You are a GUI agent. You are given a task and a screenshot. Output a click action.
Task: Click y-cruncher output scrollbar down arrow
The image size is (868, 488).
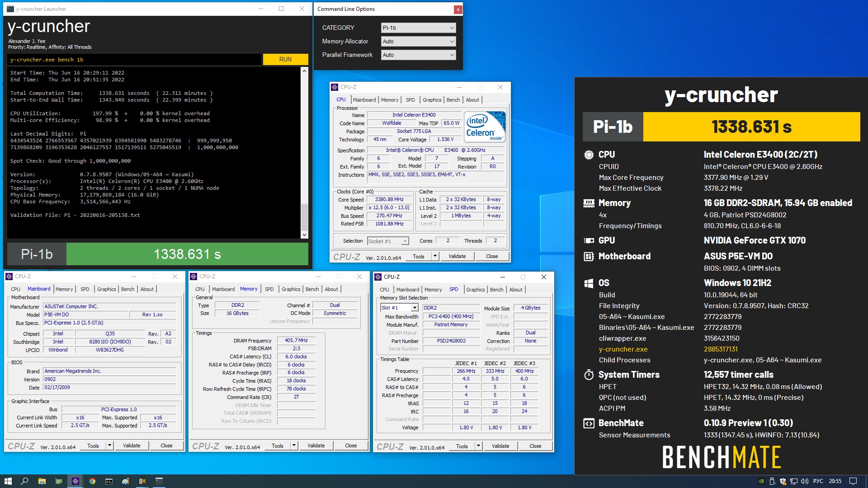point(304,235)
